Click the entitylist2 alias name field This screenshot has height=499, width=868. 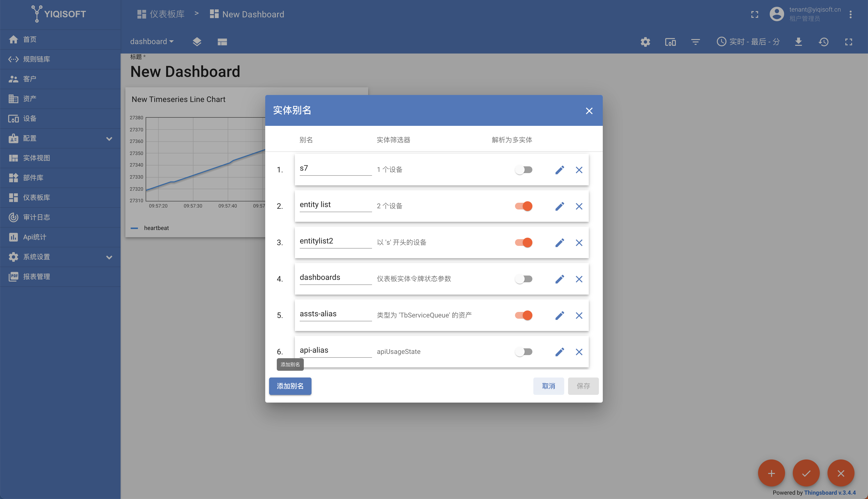click(x=335, y=241)
